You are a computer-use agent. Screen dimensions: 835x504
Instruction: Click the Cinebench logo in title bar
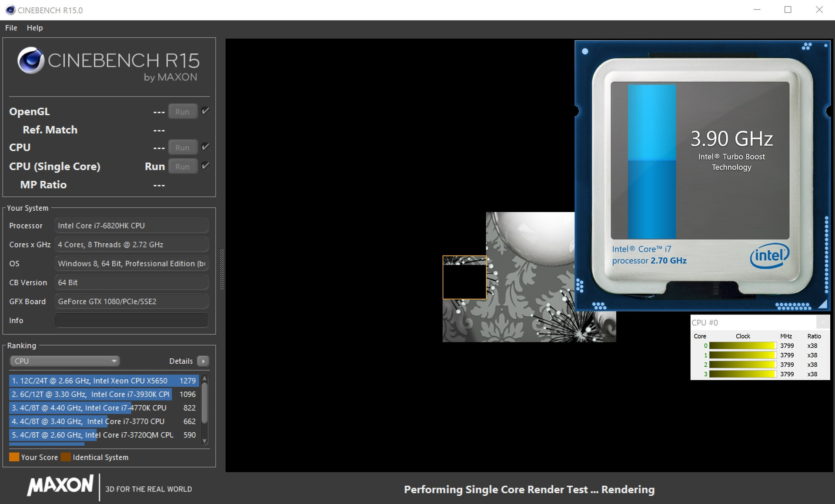click(x=10, y=10)
